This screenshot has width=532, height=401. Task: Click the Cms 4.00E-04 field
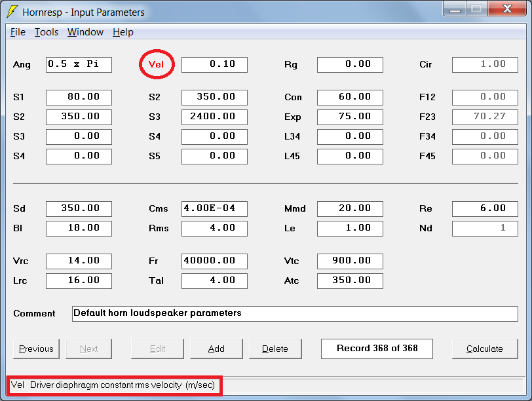pos(214,208)
